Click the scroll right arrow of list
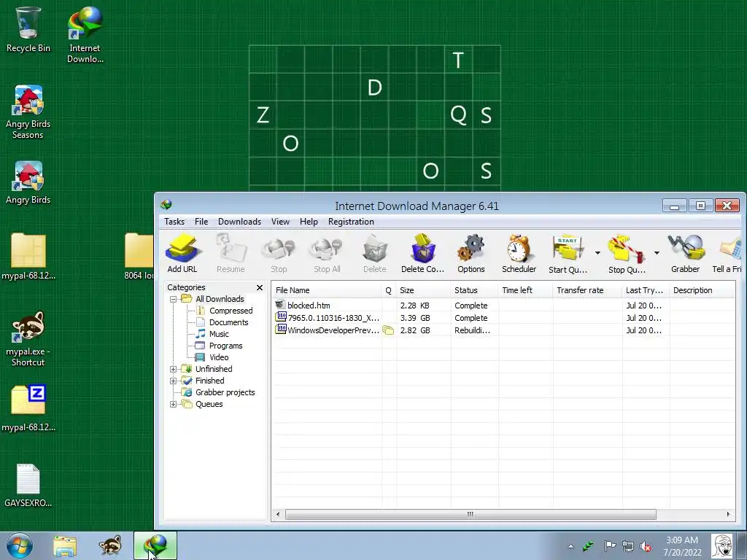This screenshot has width=747, height=560. click(x=728, y=514)
